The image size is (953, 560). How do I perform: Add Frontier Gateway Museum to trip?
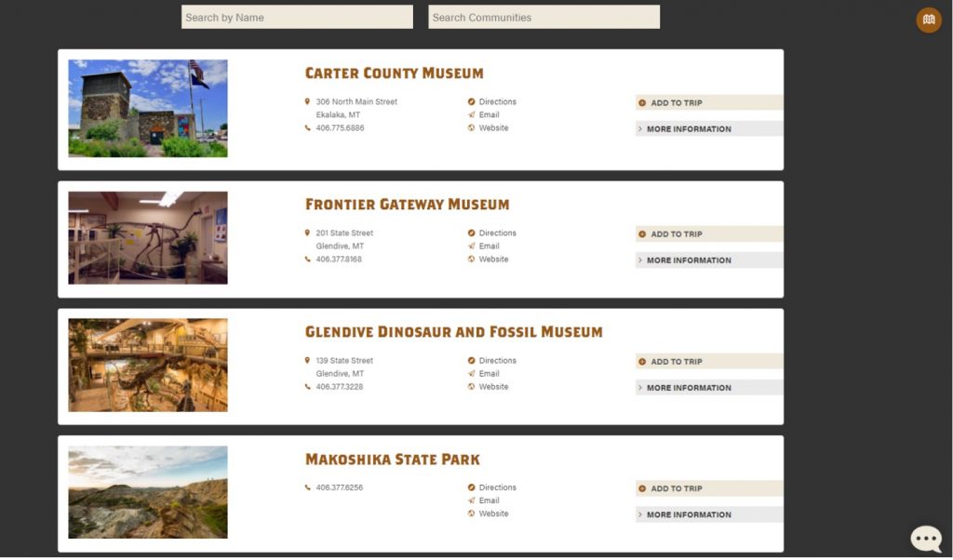[709, 233]
